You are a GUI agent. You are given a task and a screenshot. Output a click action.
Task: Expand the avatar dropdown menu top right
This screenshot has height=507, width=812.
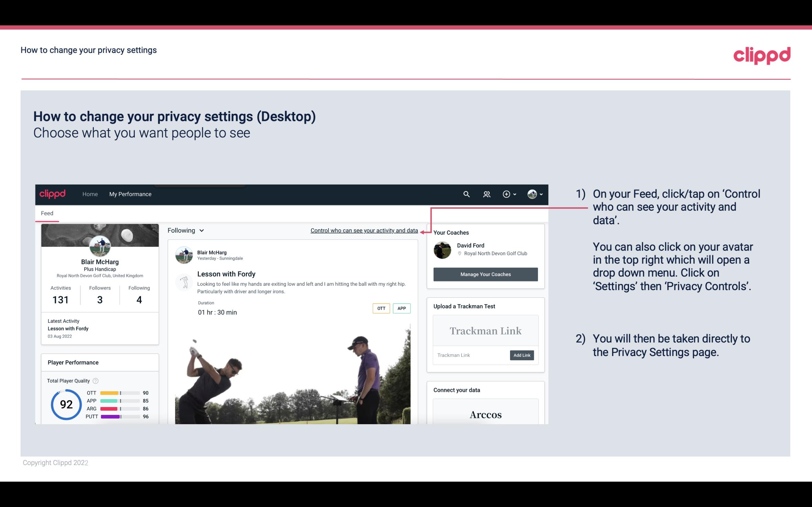point(536,194)
